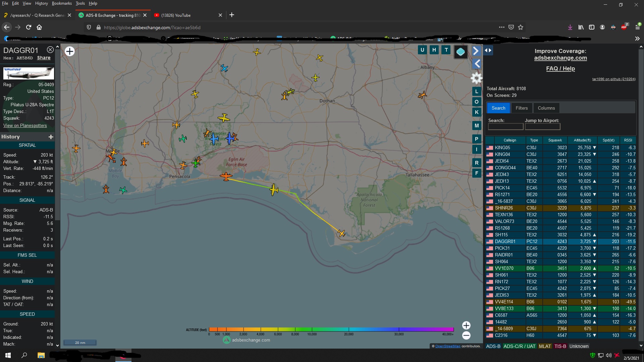Viewport: 644px width, 362px height.
Task: Select the VV1E070 aircraft row
Action: (x=560, y=268)
